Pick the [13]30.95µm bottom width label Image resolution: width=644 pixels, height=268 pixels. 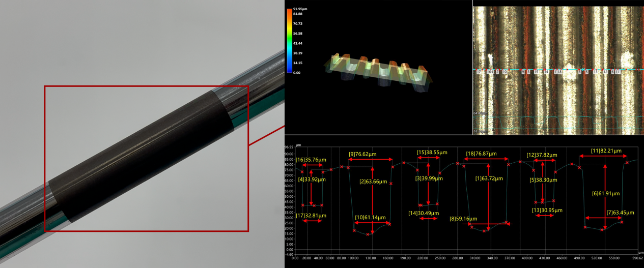pos(547,210)
